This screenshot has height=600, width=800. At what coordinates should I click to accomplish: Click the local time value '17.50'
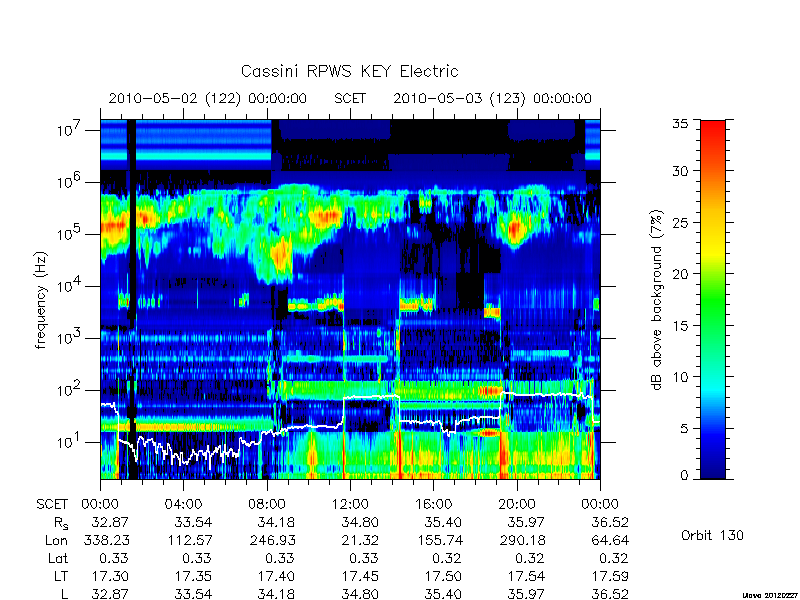(443, 577)
